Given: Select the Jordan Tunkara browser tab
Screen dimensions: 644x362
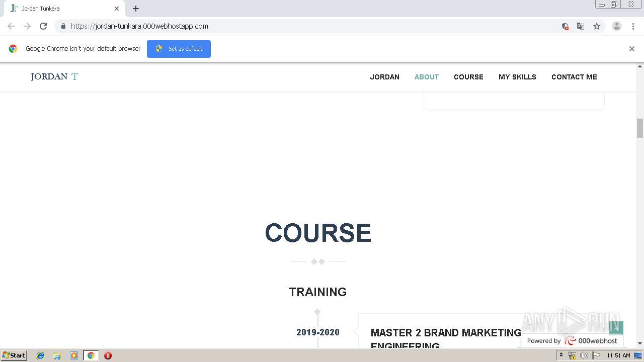Looking at the screenshot, I should [63, 9].
